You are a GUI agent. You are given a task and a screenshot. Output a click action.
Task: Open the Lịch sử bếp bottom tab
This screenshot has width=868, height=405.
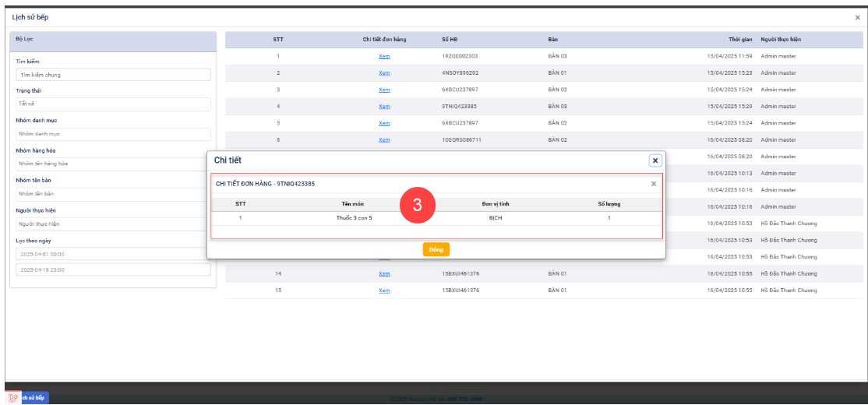point(34,397)
